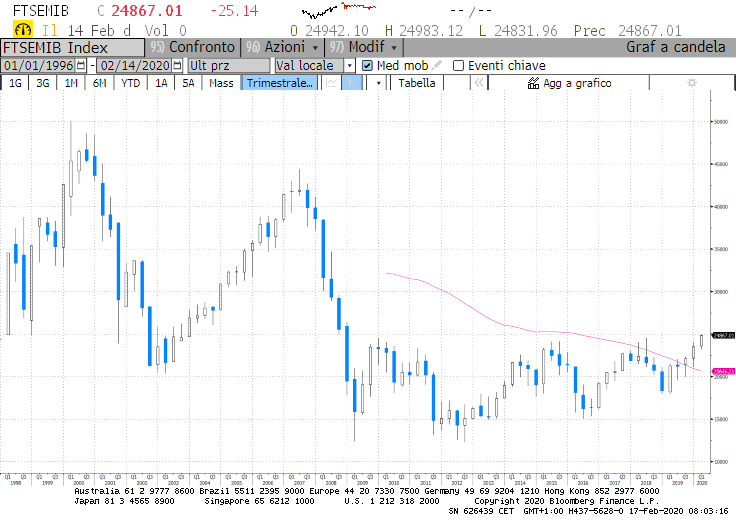Click the open value O 24942.10
Viewport: 736px width, 530px height.
329,31
